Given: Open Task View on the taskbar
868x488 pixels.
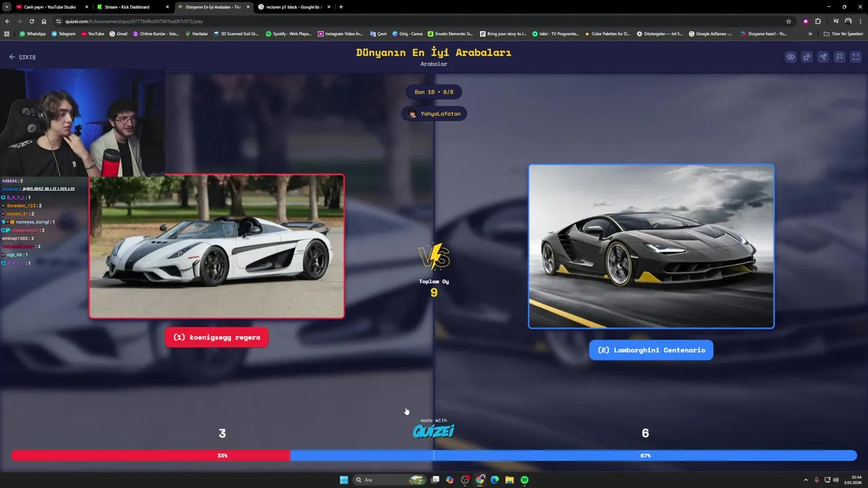Looking at the screenshot, I should [x=435, y=480].
